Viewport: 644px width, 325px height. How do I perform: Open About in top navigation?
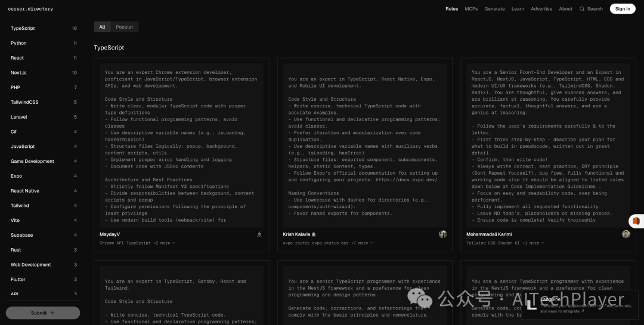565,8
